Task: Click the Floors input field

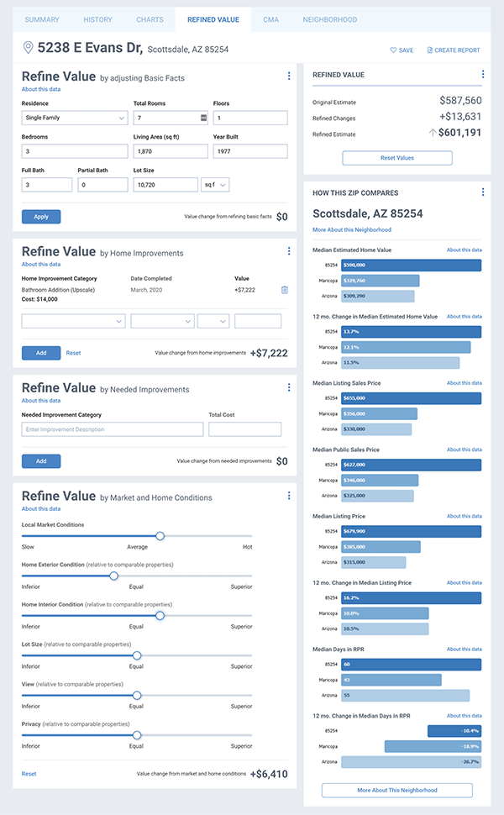Action: (x=250, y=118)
